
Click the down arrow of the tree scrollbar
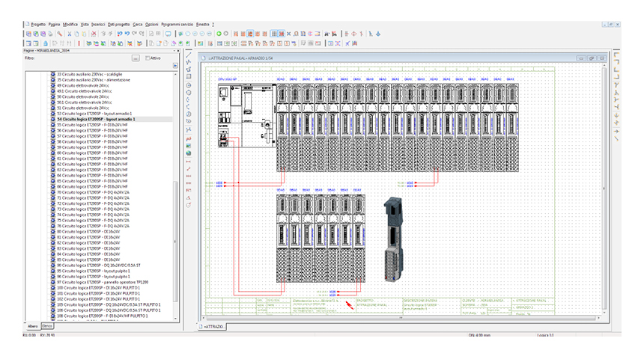pyautogui.click(x=175, y=319)
